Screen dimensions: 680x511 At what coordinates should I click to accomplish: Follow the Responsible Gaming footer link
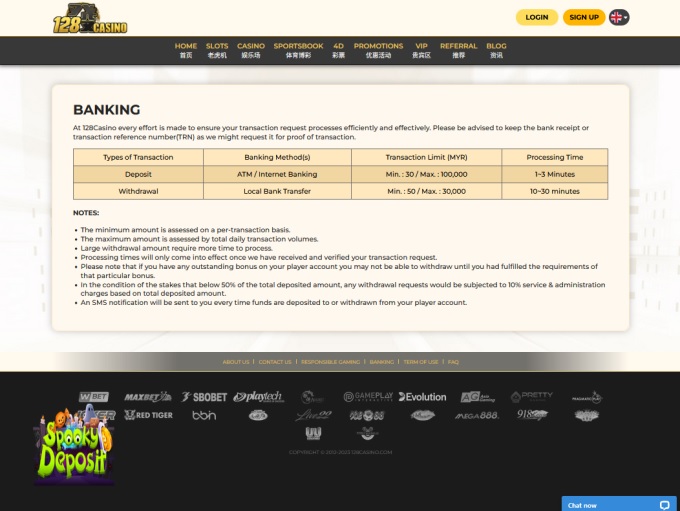click(x=330, y=362)
